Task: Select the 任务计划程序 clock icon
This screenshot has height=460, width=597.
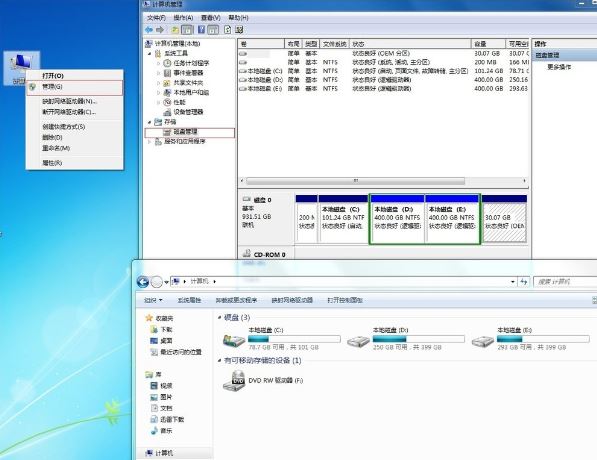Action: (167, 63)
